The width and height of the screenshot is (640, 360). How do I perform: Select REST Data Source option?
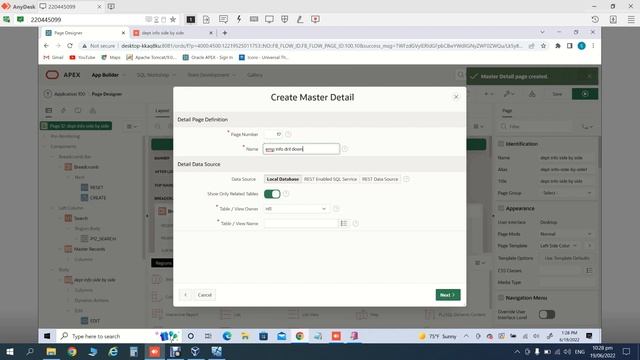(x=380, y=179)
